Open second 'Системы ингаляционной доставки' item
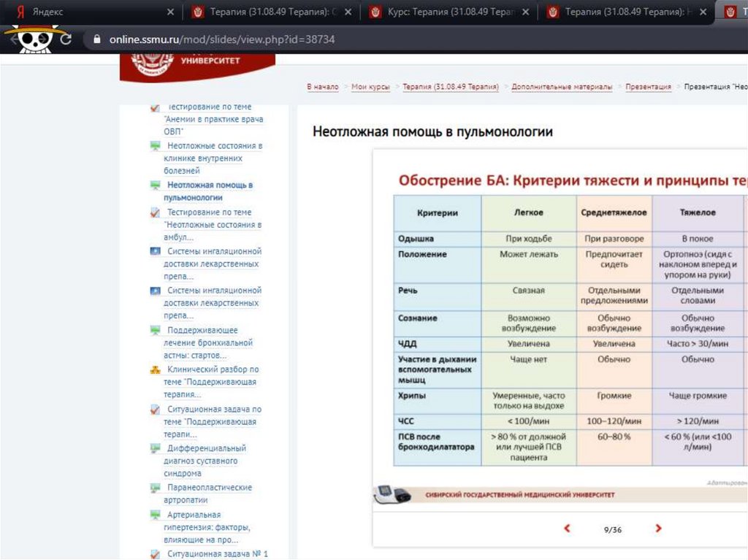This screenshot has height=560, width=748. pyautogui.click(x=213, y=302)
